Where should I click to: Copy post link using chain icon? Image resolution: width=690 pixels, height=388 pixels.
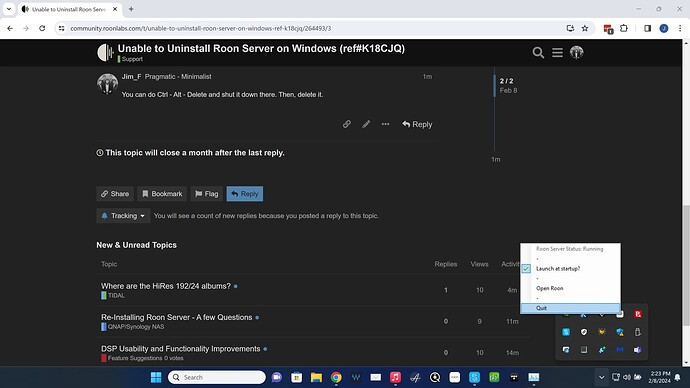tap(347, 124)
